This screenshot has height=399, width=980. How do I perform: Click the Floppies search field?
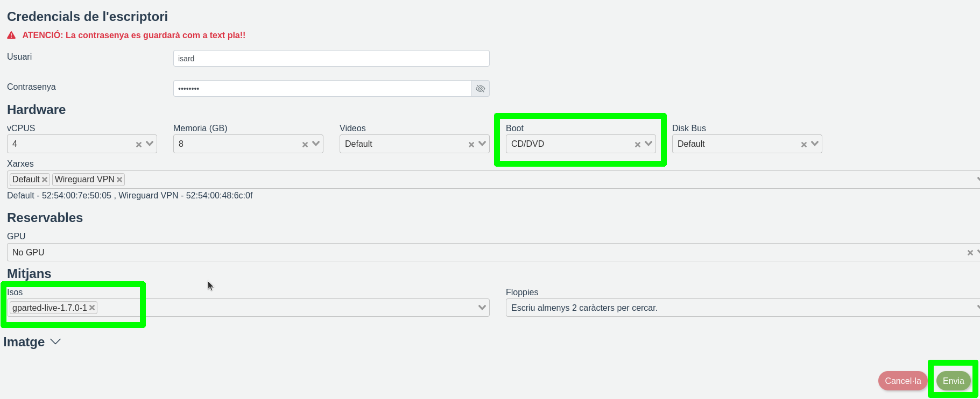click(x=737, y=308)
